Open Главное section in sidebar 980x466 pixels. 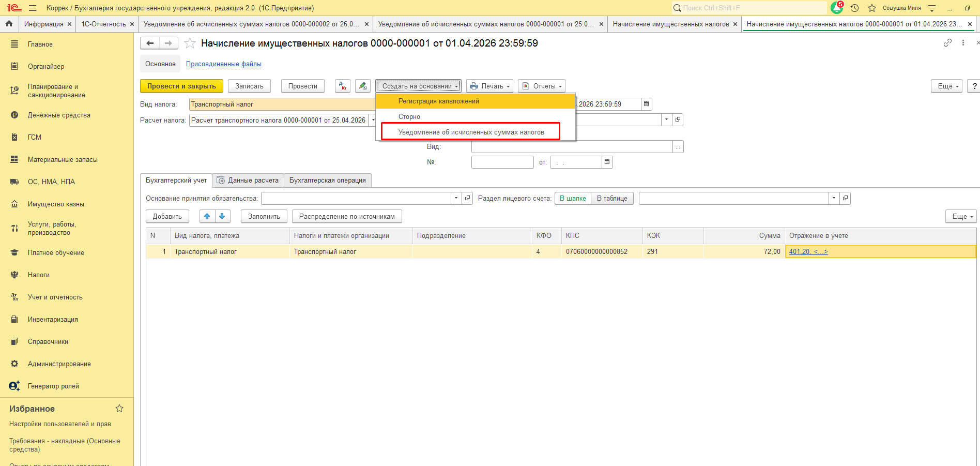[x=40, y=44]
